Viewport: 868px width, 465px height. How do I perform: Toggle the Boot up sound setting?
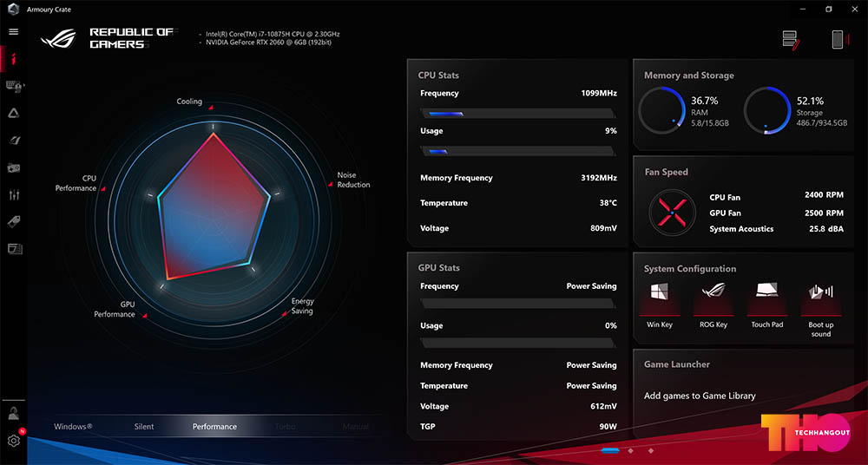tap(821, 310)
